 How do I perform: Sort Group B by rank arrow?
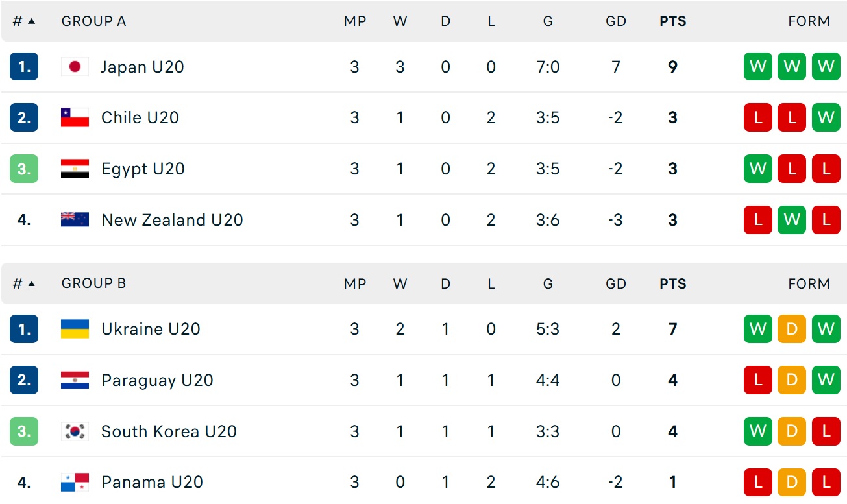(x=31, y=284)
